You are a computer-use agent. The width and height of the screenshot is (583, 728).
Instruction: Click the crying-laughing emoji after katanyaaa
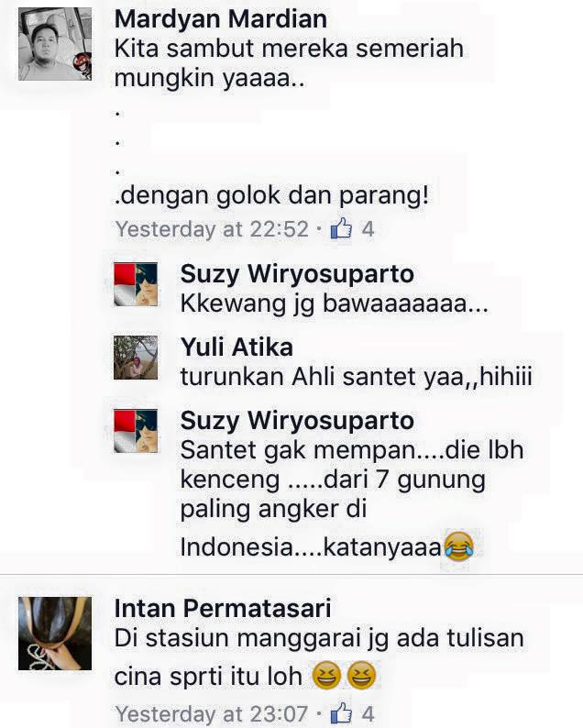(459, 546)
